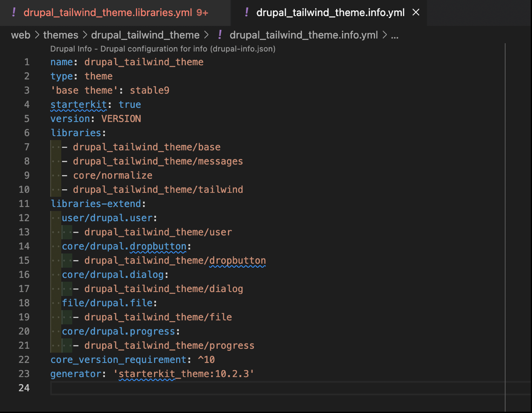Click the 'core_version_requirement' key
Image resolution: width=532 pixels, height=413 pixels.
(x=118, y=360)
